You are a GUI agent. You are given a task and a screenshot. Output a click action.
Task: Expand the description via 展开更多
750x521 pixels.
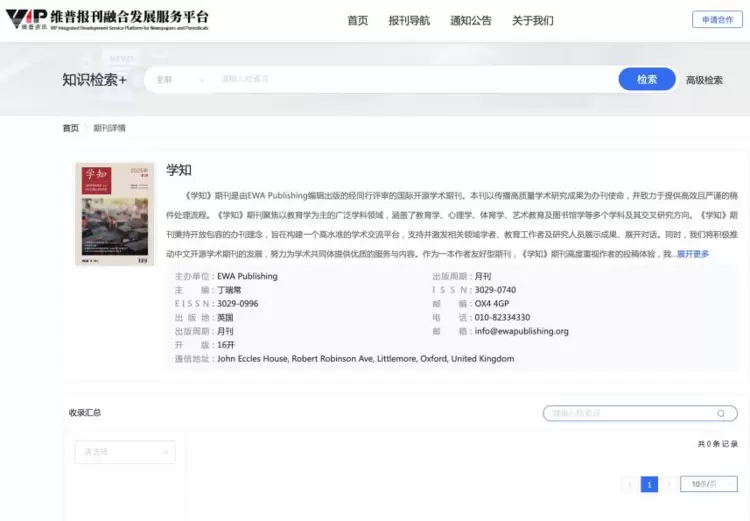pos(692,254)
